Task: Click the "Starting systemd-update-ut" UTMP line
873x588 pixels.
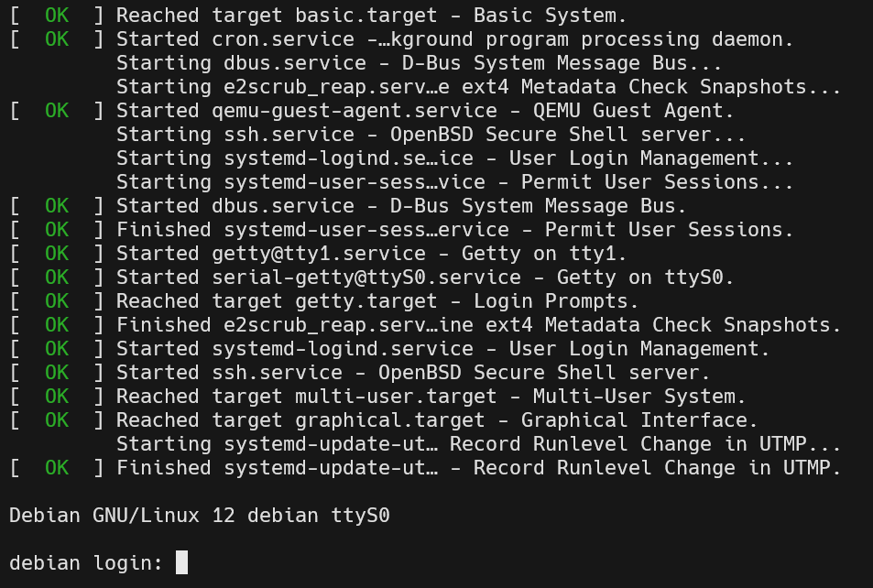Action: tap(478, 444)
